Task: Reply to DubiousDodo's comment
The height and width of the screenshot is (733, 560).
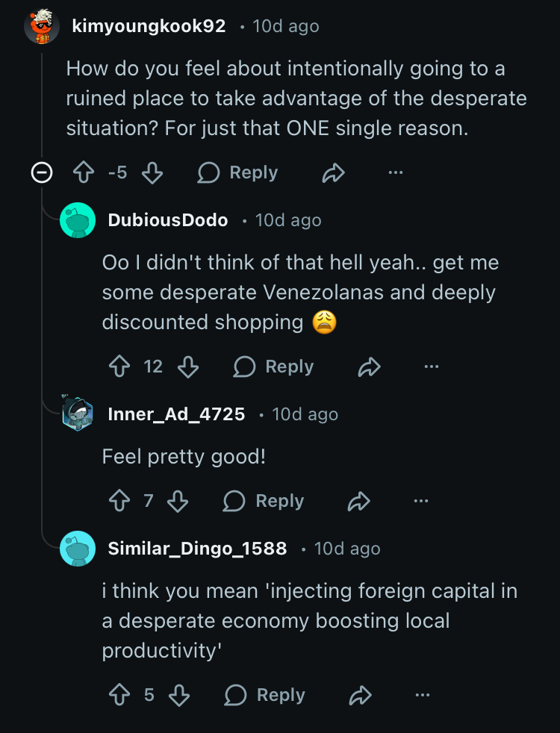Action: tap(274, 366)
